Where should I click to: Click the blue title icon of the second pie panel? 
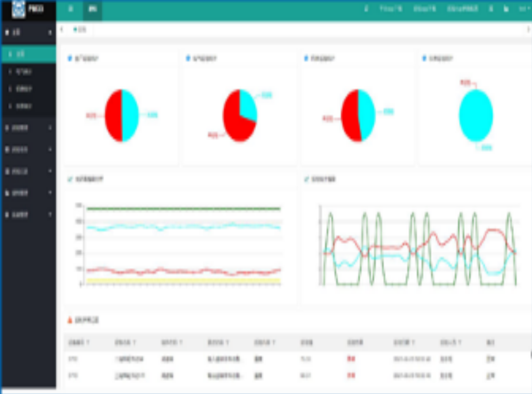(x=188, y=58)
